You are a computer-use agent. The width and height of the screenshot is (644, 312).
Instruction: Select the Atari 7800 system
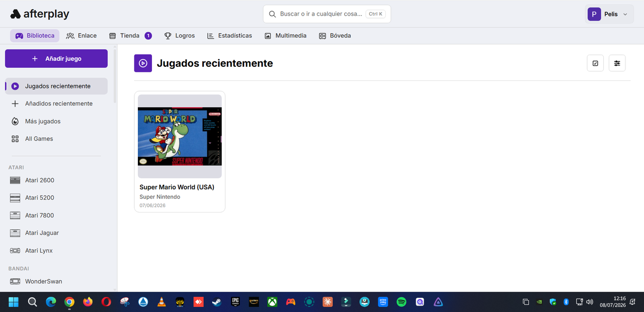tap(56, 215)
